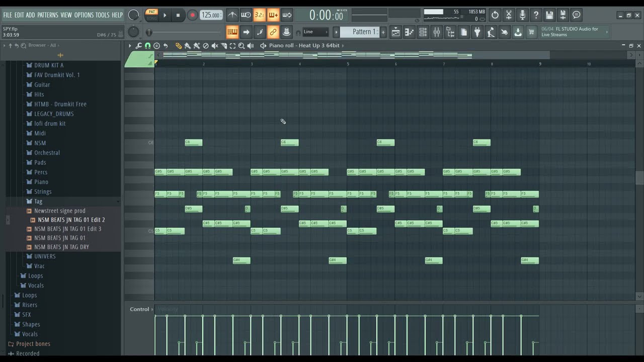Click the main pitch knob
The image size is (644, 362).
133,32
